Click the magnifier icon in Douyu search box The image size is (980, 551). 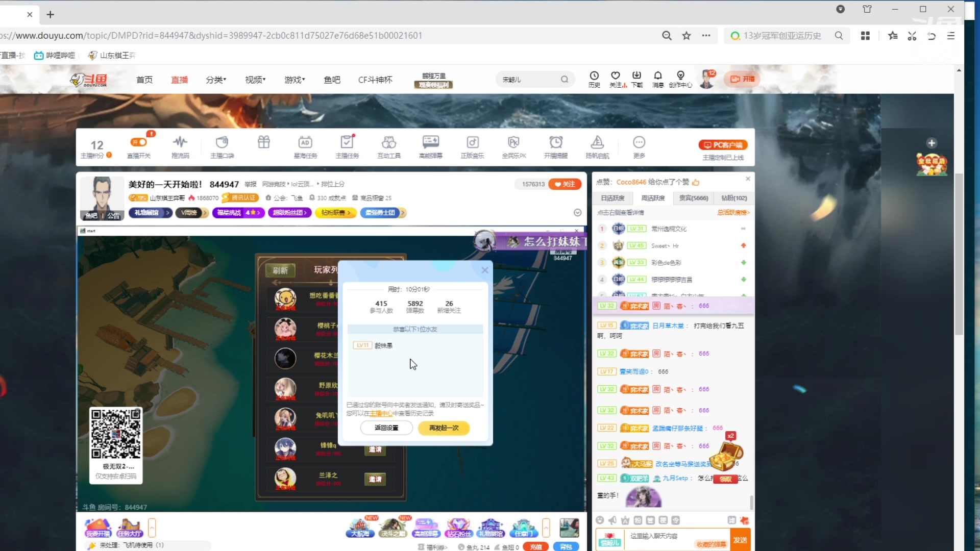(x=565, y=79)
